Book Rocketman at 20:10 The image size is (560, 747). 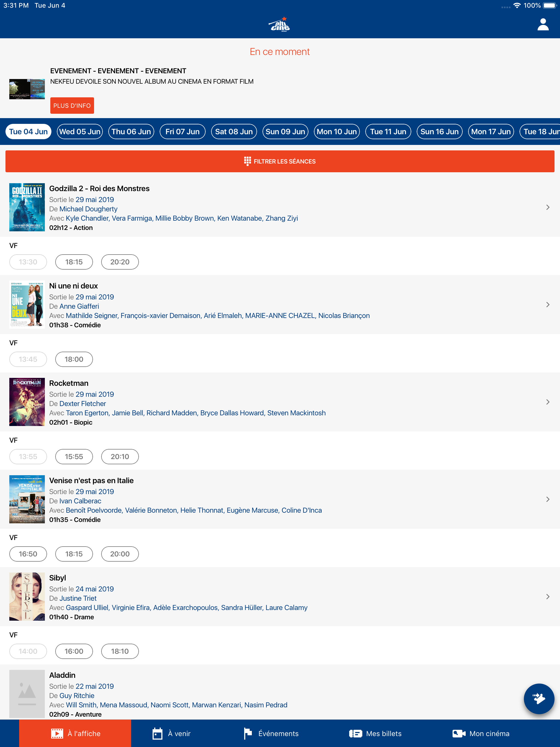click(x=120, y=456)
